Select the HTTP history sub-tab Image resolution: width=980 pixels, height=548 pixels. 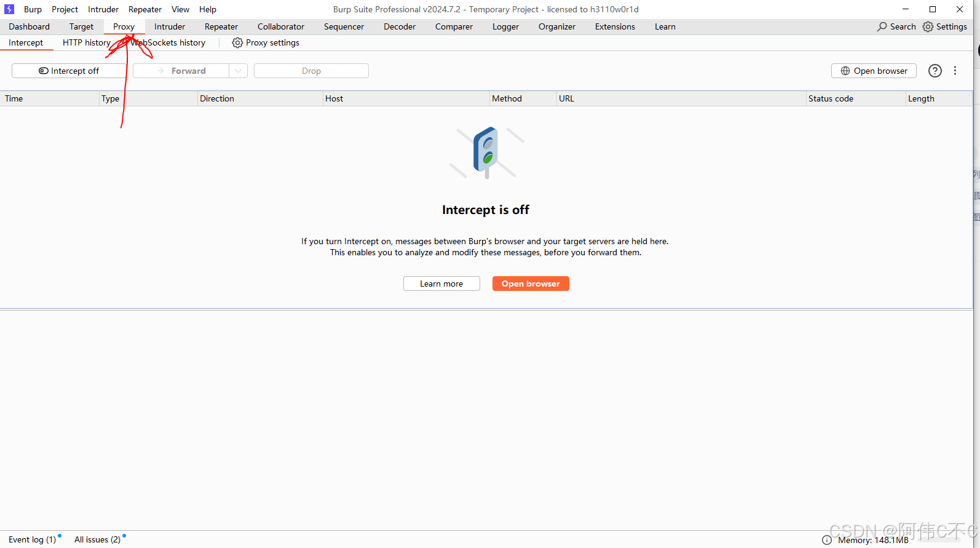click(x=87, y=42)
